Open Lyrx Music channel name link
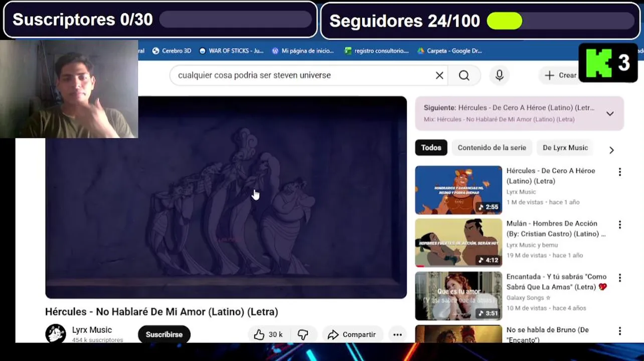This screenshot has width=644, height=361. tap(92, 330)
